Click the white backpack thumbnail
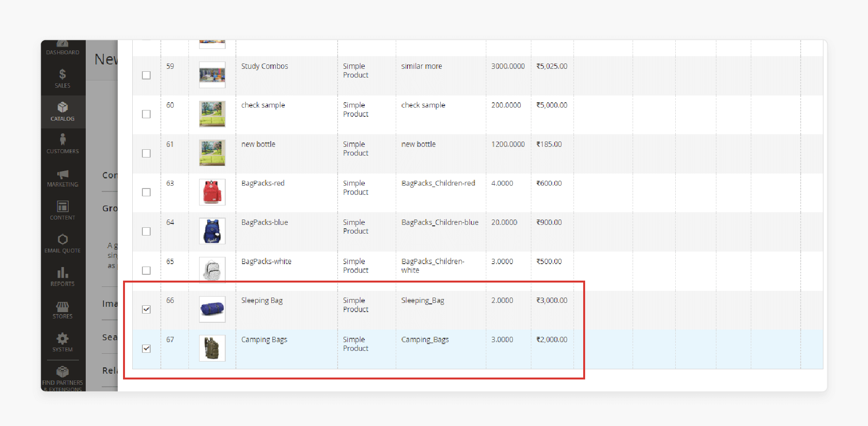 click(x=212, y=270)
